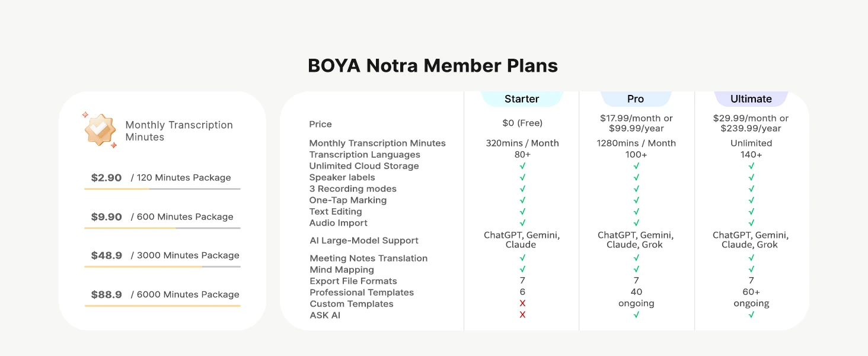Click the Ultimate Audio Import checkmark
Screen dimensions: 868x356
[x=751, y=223]
